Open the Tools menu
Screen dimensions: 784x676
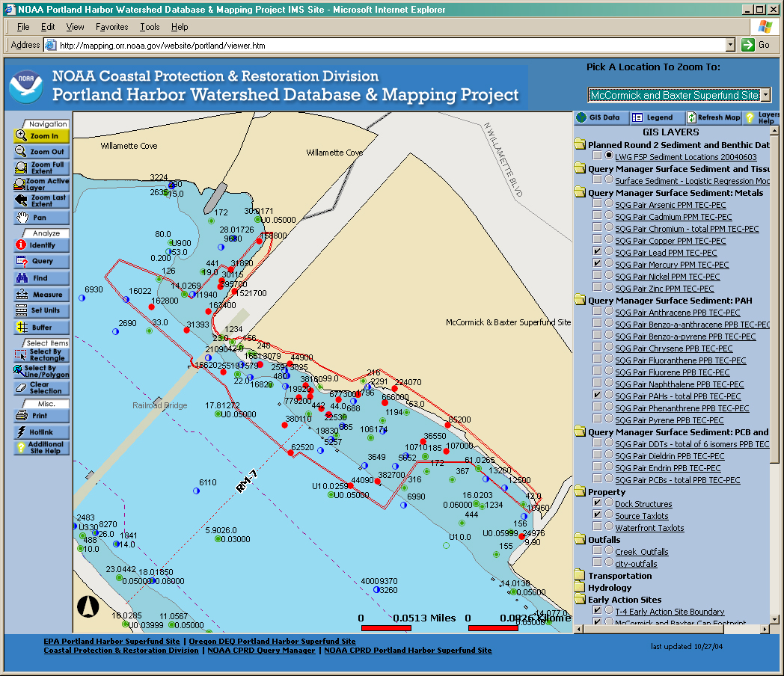(150, 27)
